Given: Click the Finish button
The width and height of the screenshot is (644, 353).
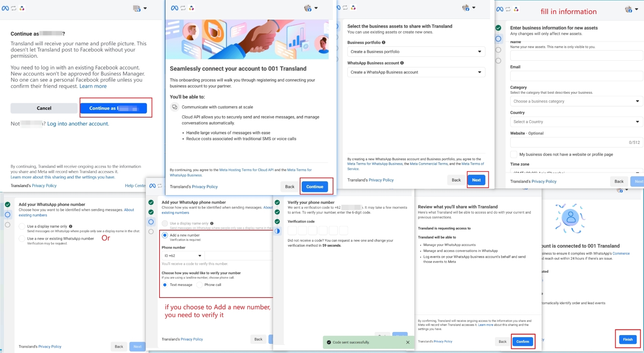Looking at the screenshot, I should (x=628, y=339).
